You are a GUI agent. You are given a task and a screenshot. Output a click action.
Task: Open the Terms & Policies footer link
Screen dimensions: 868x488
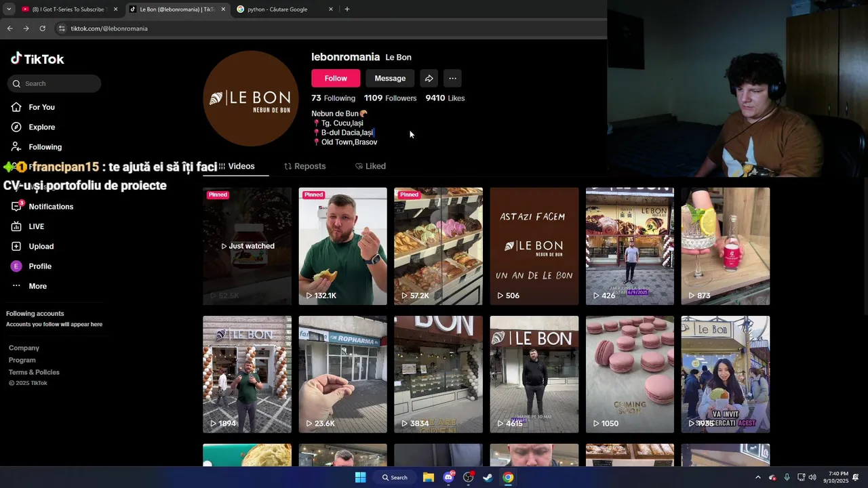[34, 372]
